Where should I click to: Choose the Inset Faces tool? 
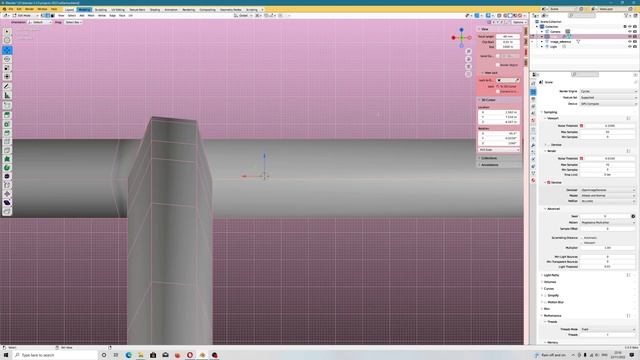[x=7, y=124]
